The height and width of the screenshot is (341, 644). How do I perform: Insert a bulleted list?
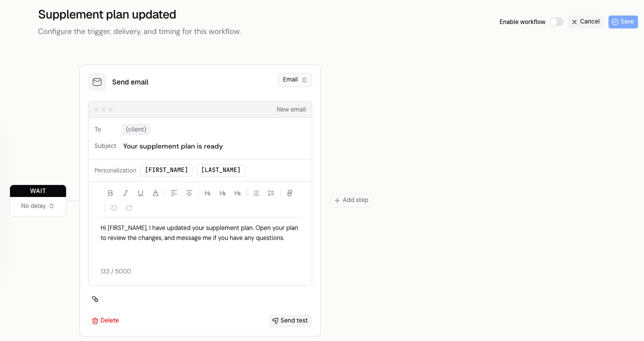[256, 193]
